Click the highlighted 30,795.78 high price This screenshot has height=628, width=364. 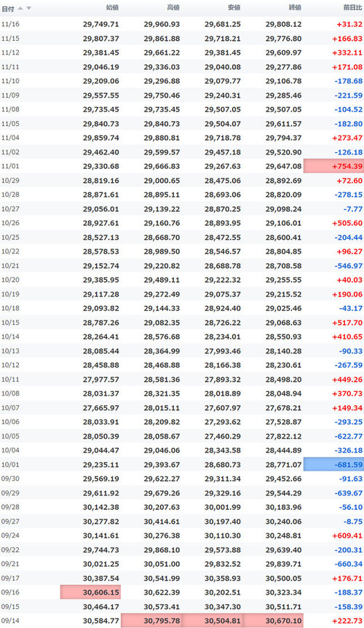pyautogui.click(x=151, y=621)
